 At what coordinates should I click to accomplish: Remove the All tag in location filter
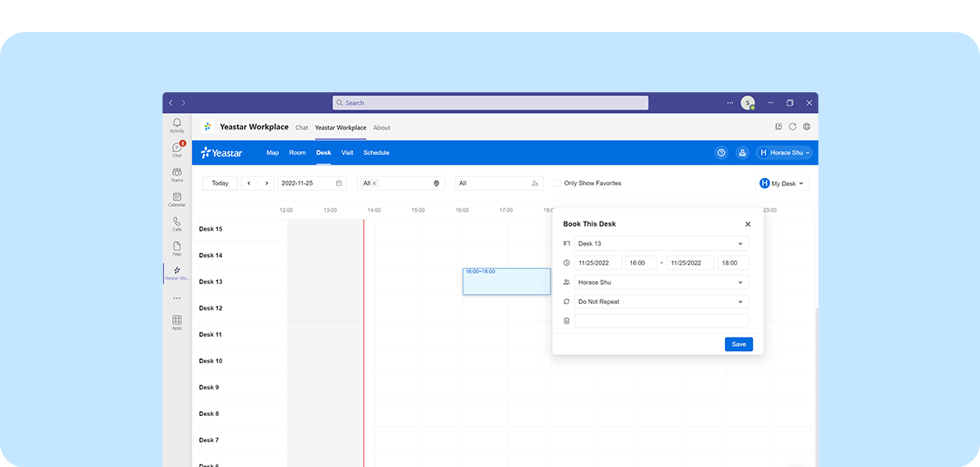[374, 184]
